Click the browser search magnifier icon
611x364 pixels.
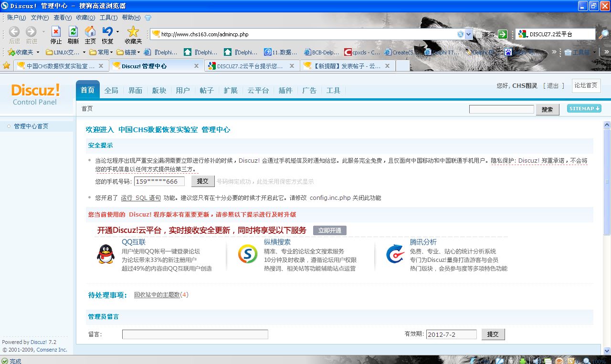coord(604,34)
